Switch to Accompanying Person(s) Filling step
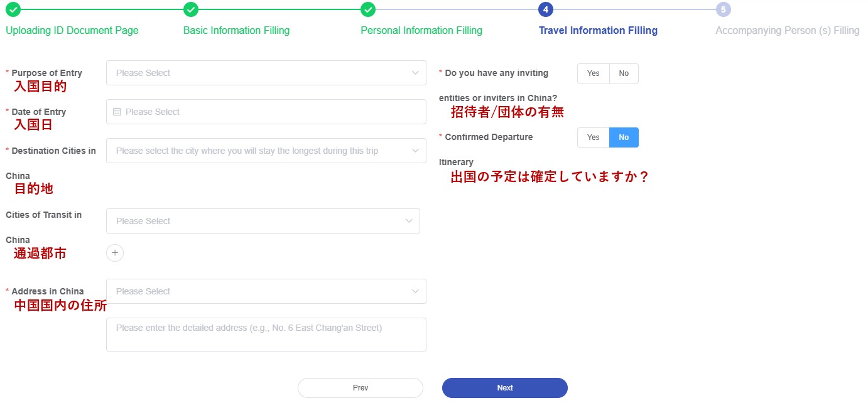This screenshot has width=868, height=403. pos(787,30)
